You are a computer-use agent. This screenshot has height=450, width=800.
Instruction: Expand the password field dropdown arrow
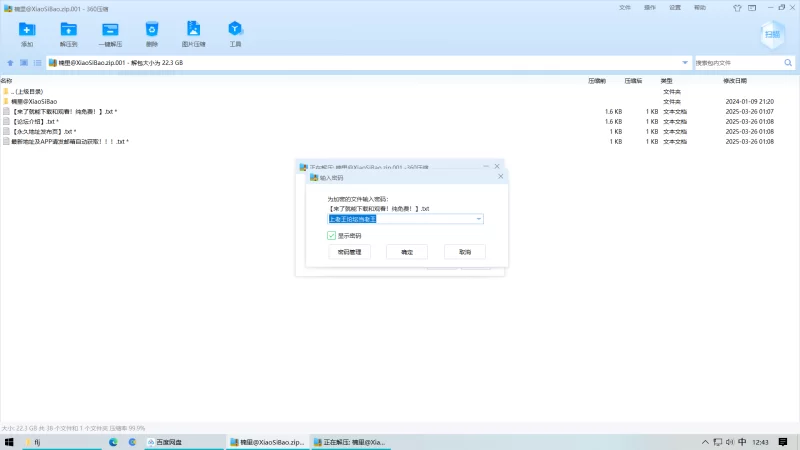click(479, 219)
